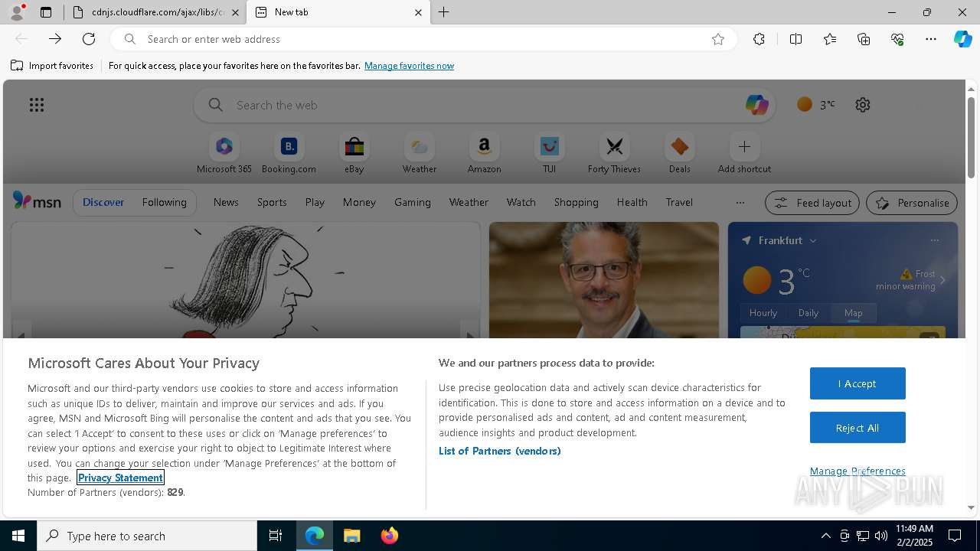Open Collections panel
Image resolution: width=980 pixels, height=551 pixels.
click(864, 39)
